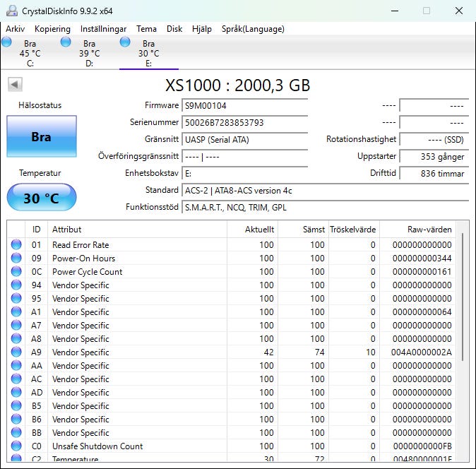Click the Drifttid field showing 836 timmar
The height and width of the screenshot is (469, 476).
click(x=434, y=174)
